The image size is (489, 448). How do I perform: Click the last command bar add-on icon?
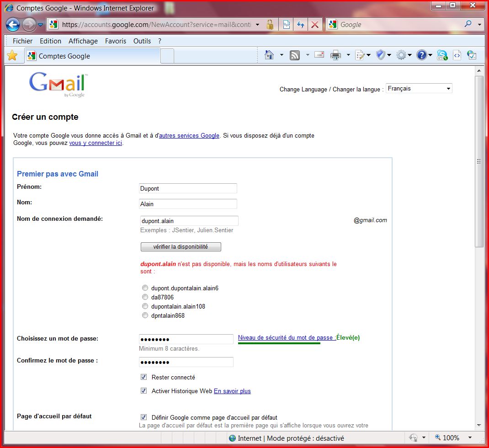click(472, 55)
